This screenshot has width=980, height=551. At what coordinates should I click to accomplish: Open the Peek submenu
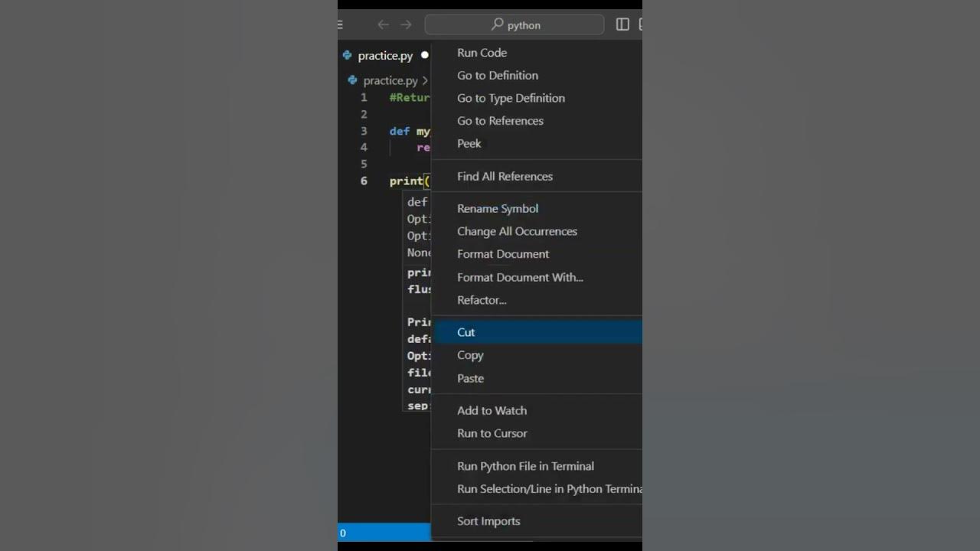tap(469, 143)
